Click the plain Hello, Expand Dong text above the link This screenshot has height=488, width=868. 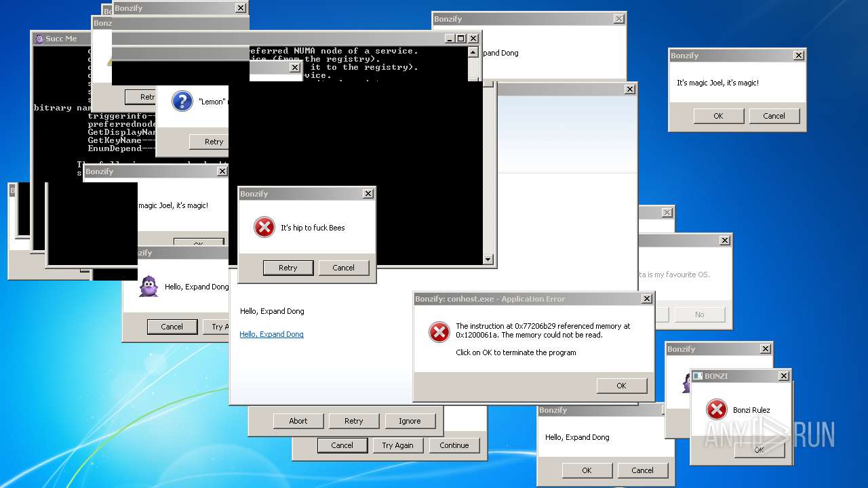click(272, 311)
